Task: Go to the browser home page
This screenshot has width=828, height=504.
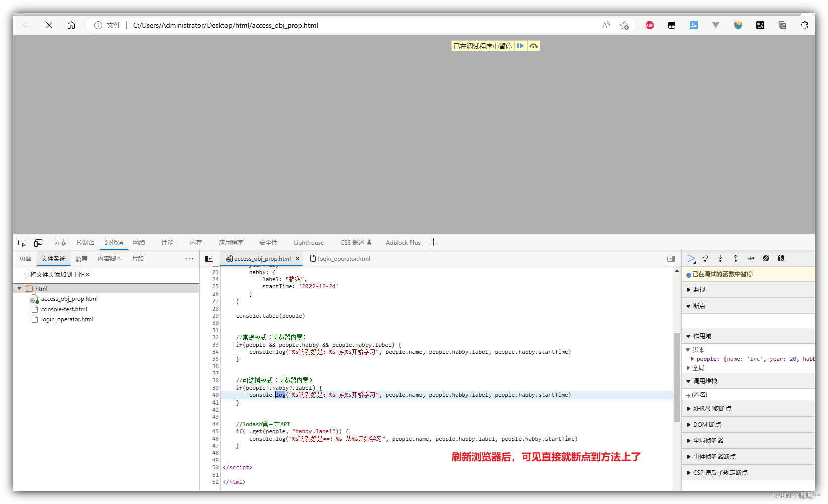Action: [71, 25]
